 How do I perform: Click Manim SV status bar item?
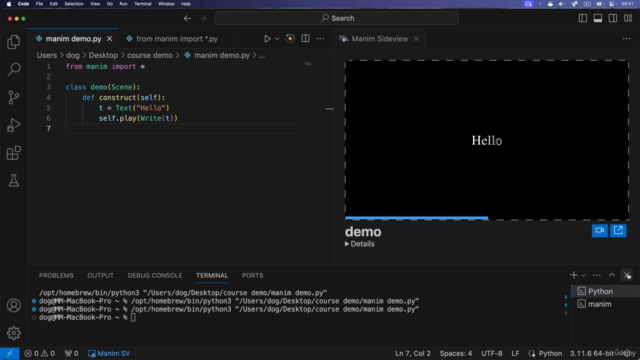point(109,353)
